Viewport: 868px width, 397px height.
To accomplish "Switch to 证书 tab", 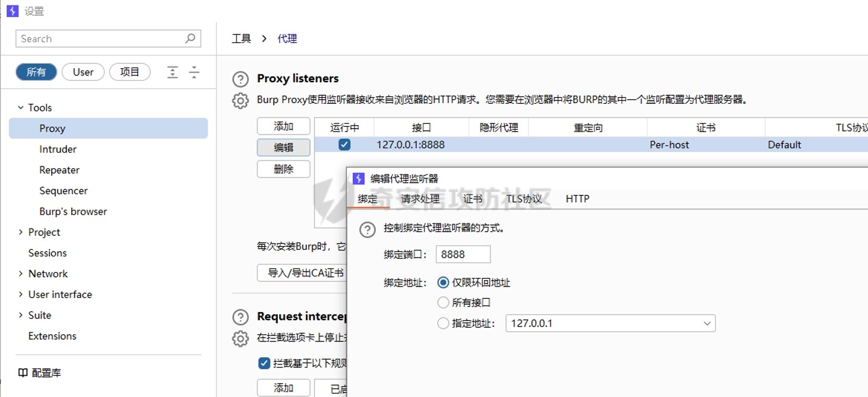I will click(473, 198).
